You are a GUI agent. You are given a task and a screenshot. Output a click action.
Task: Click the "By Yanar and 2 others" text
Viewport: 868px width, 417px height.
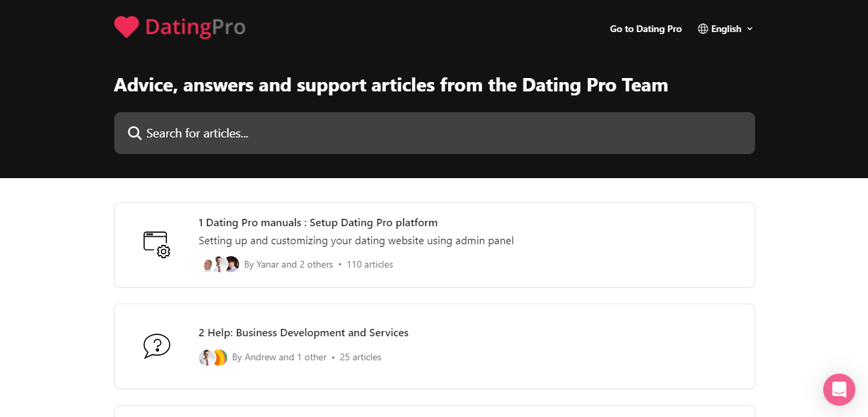pos(288,265)
